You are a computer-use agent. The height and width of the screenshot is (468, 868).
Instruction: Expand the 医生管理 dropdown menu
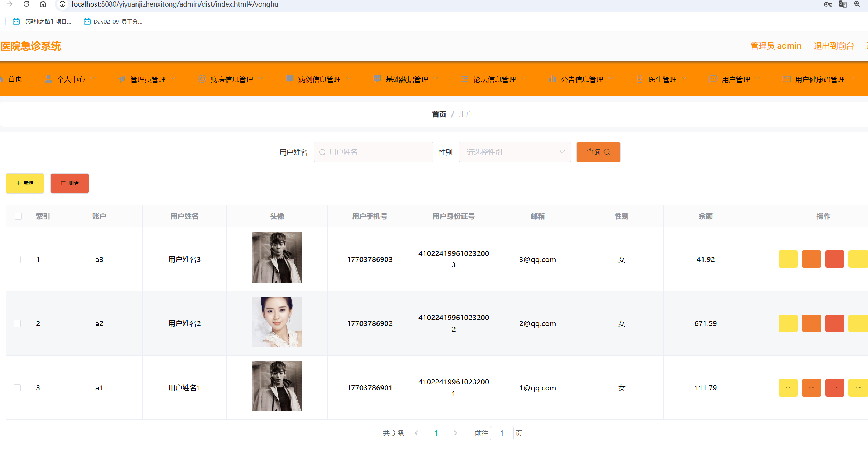coord(662,79)
